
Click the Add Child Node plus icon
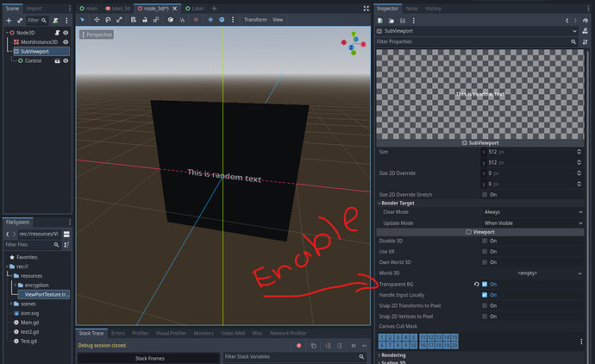pos(8,19)
